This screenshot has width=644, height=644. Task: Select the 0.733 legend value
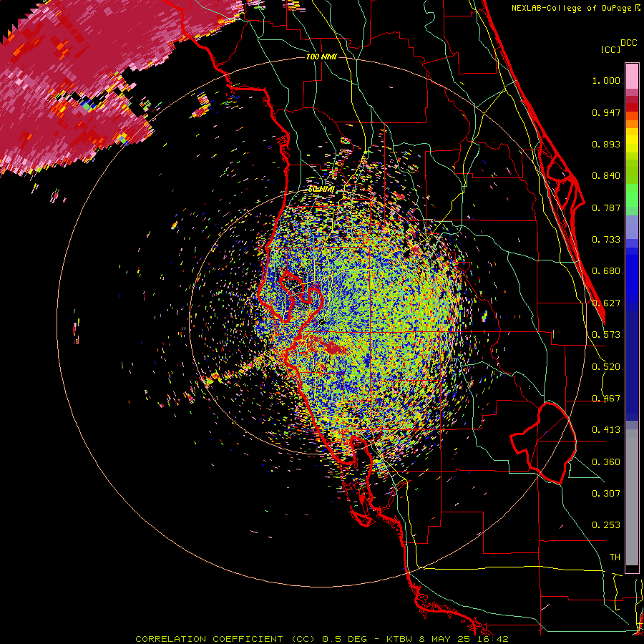click(x=606, y=240)
